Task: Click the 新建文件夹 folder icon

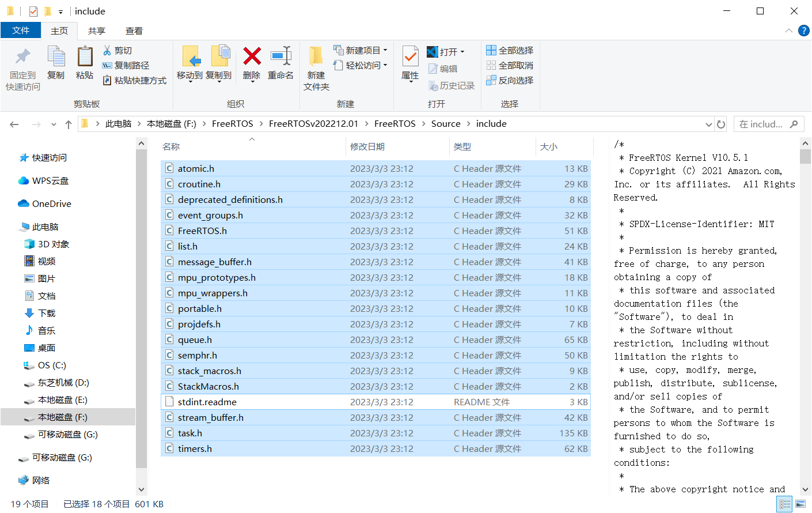Action: [x=316, y=56]
